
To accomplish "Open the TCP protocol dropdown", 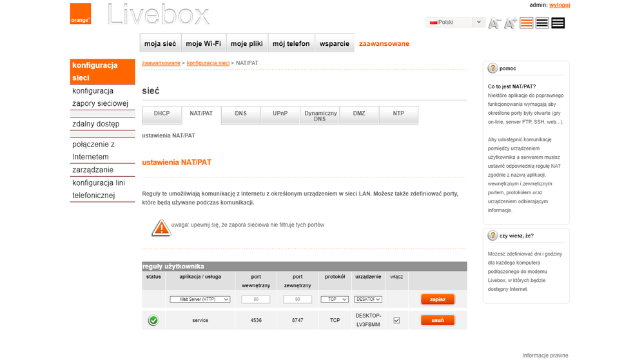I will pyautogui.click(x=335, y=299).
